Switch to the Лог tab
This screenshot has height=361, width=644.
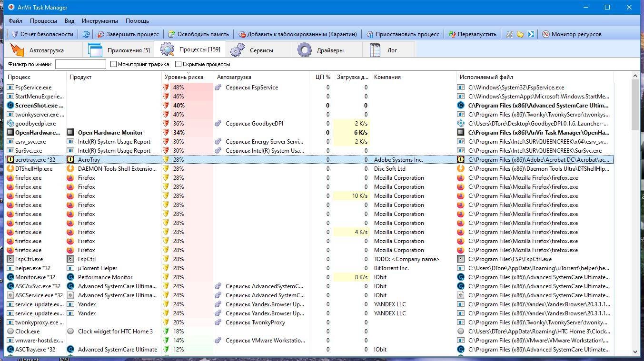point(388,50)
